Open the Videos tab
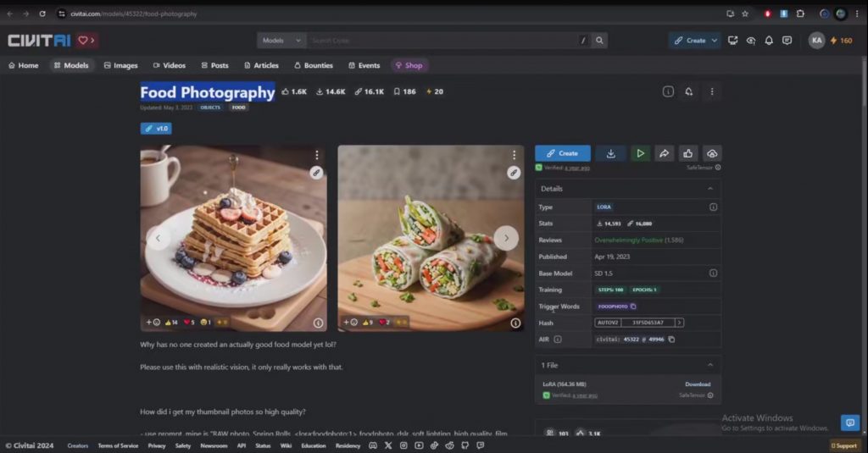868x453 pixels. pyautogui.click(x=170, y=65)
